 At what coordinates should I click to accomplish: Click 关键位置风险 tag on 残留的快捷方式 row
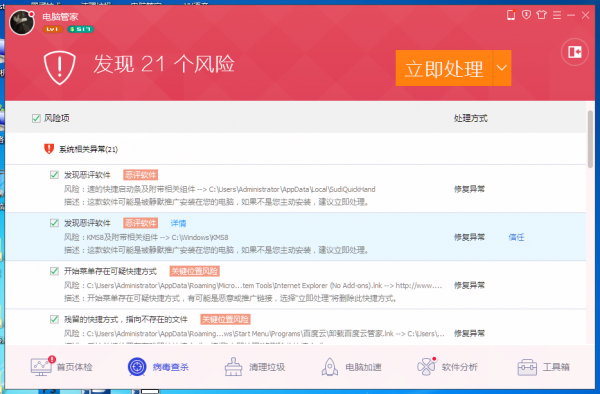pyautogui.click(x=225, y=319)
